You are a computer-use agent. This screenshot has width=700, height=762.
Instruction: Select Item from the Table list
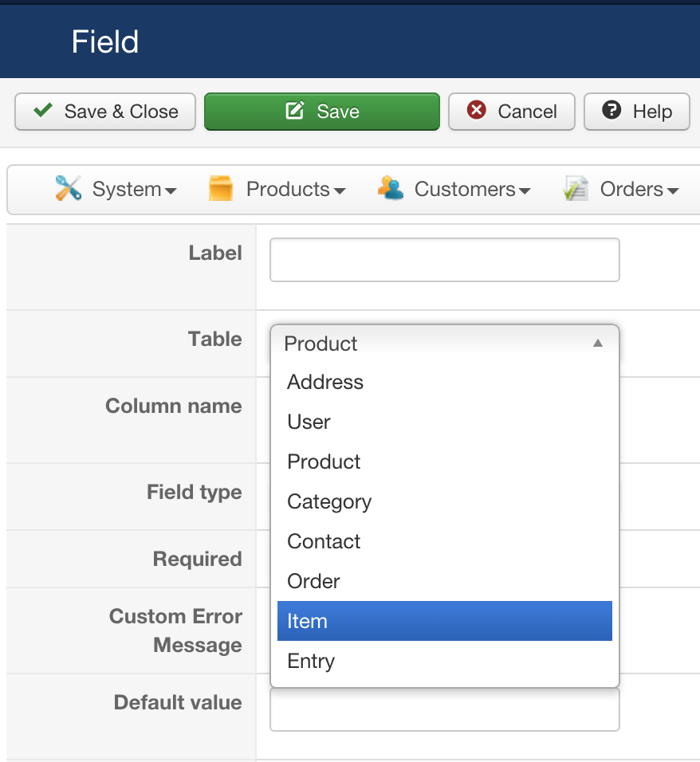click(x=444, y=621)
